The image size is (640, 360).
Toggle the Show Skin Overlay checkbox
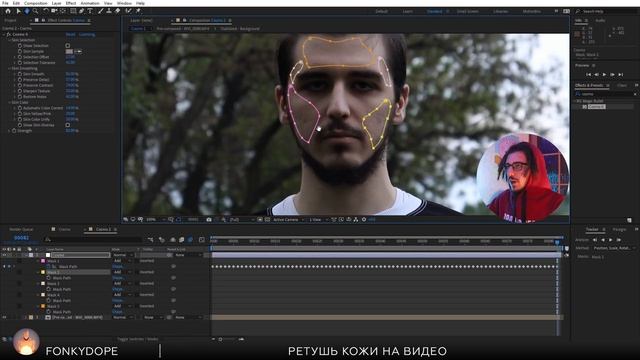point(68,125)
